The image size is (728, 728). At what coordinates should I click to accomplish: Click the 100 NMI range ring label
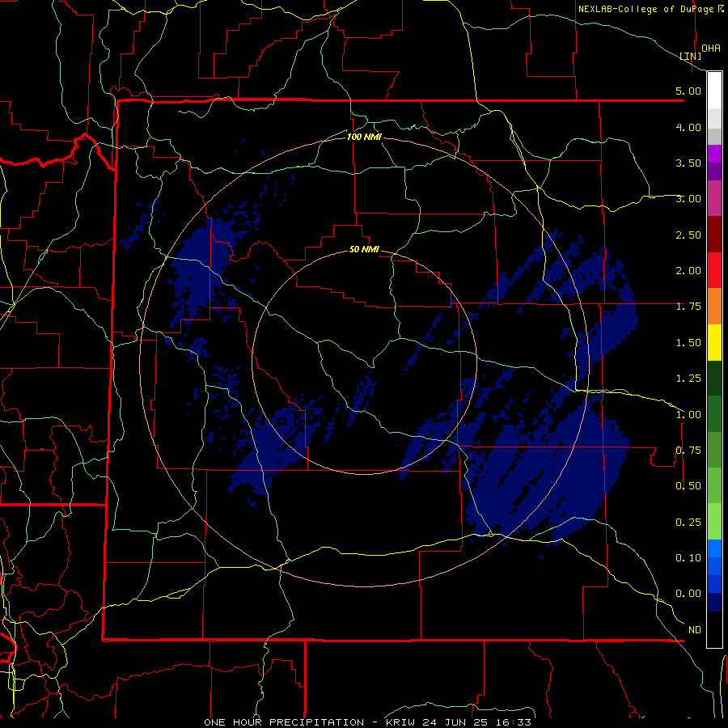[364, 137]
